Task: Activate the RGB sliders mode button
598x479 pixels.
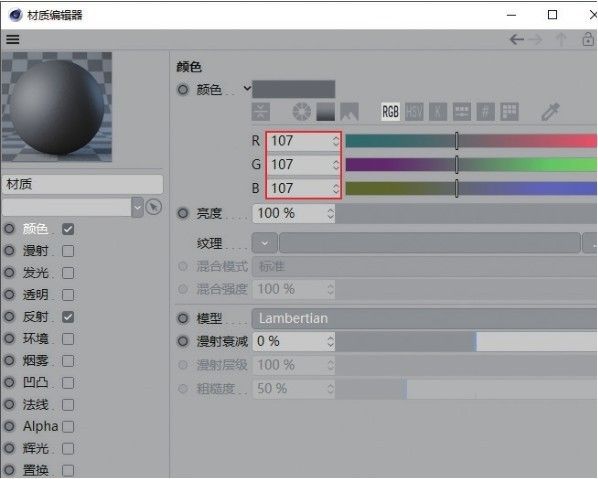Action: [390, 112]
